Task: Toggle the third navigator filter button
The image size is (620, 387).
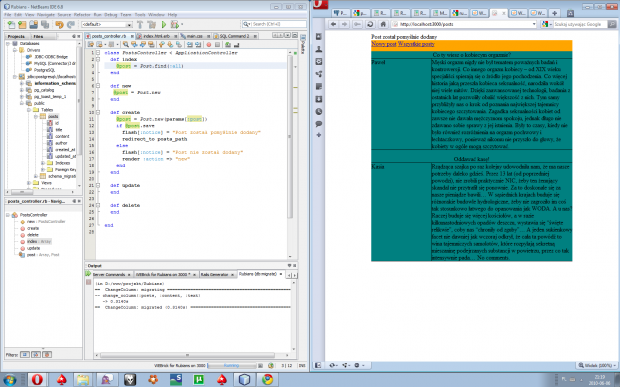Action: pyautogui.click(x=47, y=355)
